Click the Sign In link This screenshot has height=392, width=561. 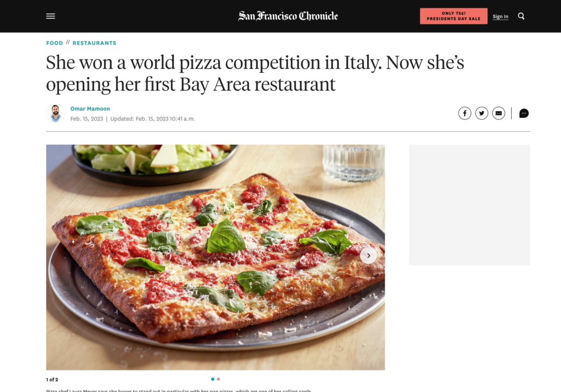point(500,16)
